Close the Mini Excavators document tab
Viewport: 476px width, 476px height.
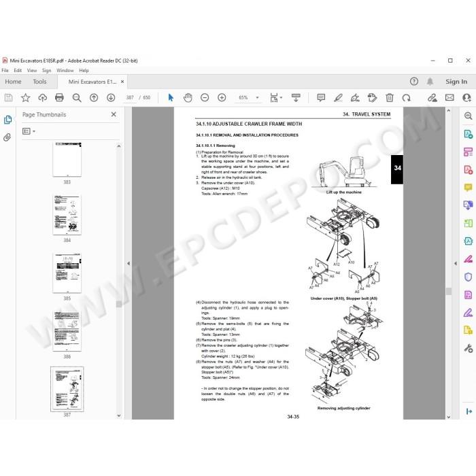(122, 82)
